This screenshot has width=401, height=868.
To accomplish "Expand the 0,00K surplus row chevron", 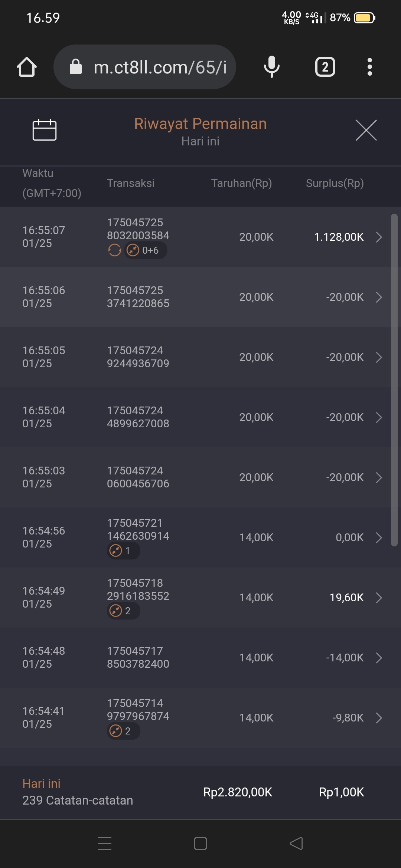I will click(x=379, y=537).
